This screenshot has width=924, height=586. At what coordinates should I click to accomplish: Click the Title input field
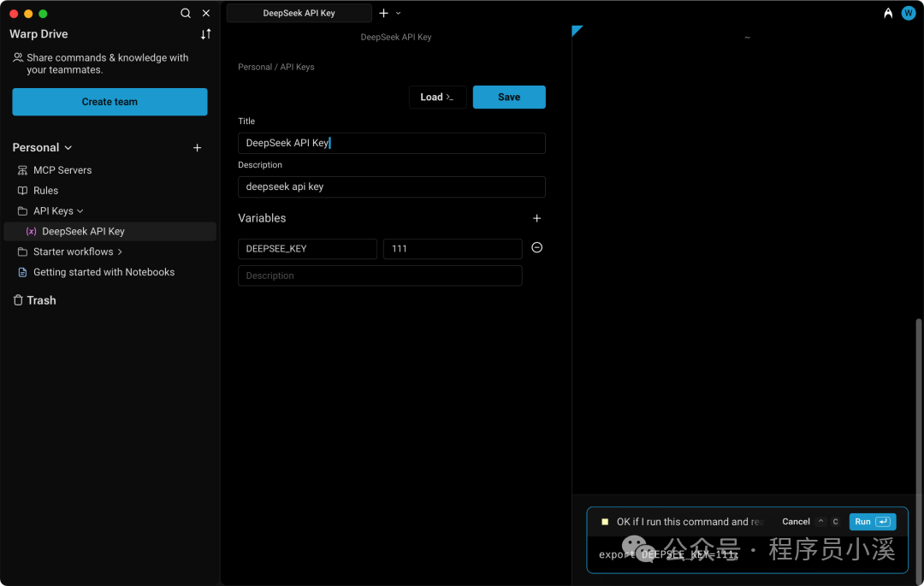(x=392, y=143)
